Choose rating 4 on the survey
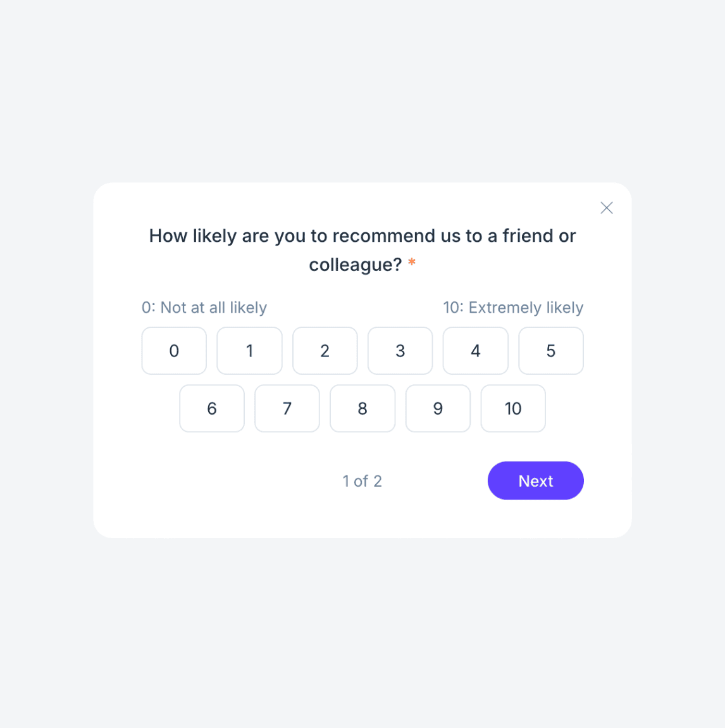The height and width of the screenshot is (728, 725). click(475, 351)
